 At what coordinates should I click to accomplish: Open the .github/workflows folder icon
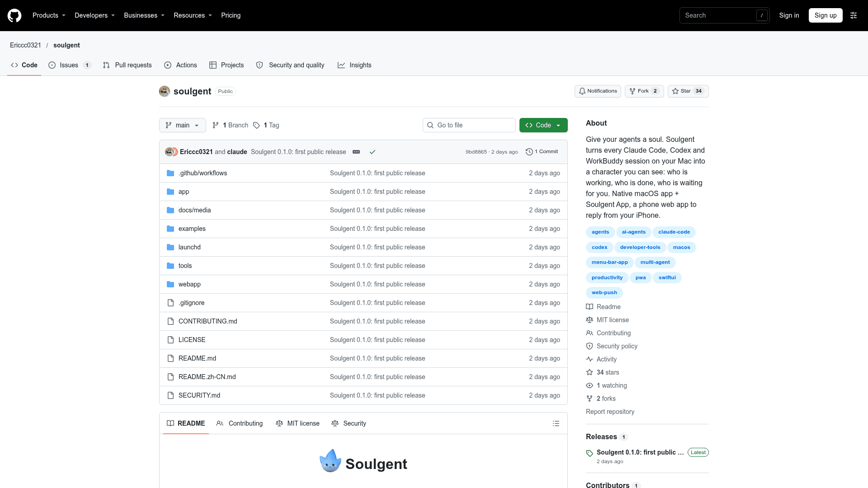pos(170,173)
